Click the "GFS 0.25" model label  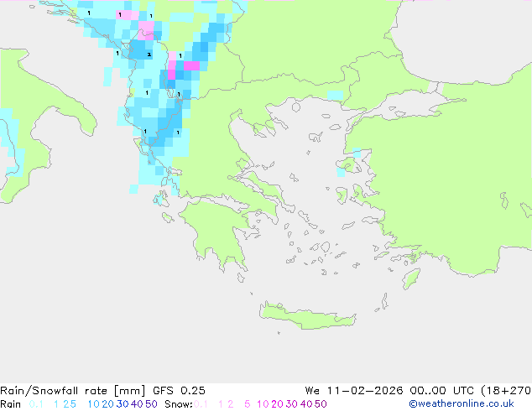pyautogui.click(x=179, y=391)
